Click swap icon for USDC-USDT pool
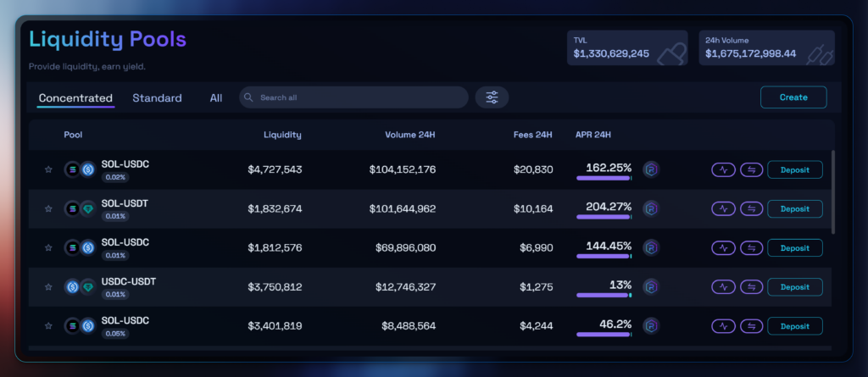This screenshot has width=868, height=377. pyautogui.click(x=752, y=286)
